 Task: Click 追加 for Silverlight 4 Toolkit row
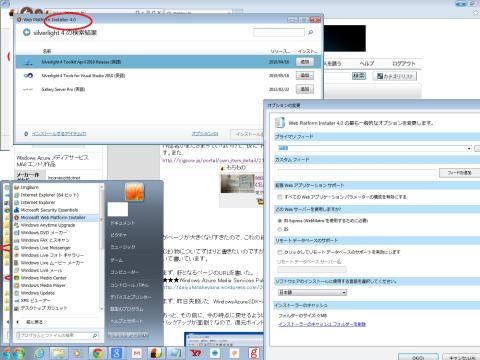305,62
